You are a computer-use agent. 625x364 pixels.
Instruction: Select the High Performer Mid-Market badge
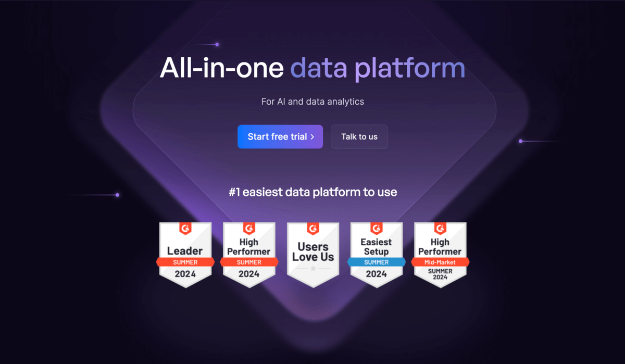[x=440, y=255]
